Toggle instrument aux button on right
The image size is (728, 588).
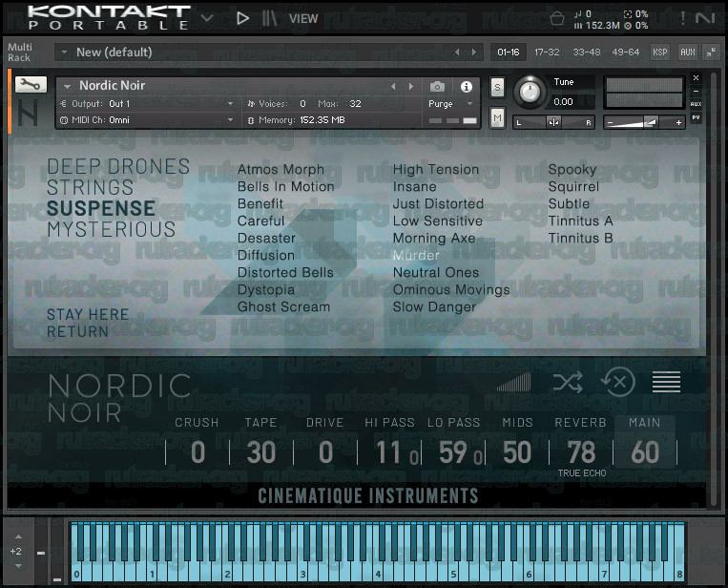[696, 104]
